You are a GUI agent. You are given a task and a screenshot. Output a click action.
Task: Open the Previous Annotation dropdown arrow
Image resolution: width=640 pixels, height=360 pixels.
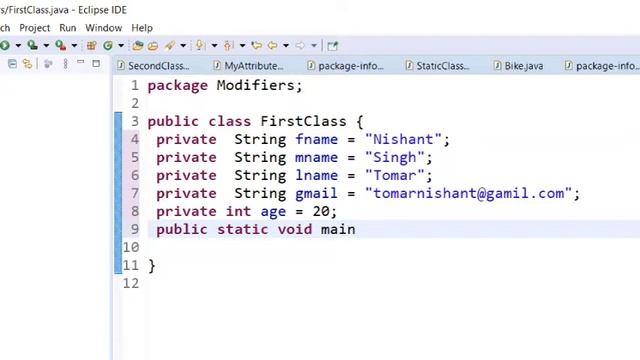(x=242, y=46)
